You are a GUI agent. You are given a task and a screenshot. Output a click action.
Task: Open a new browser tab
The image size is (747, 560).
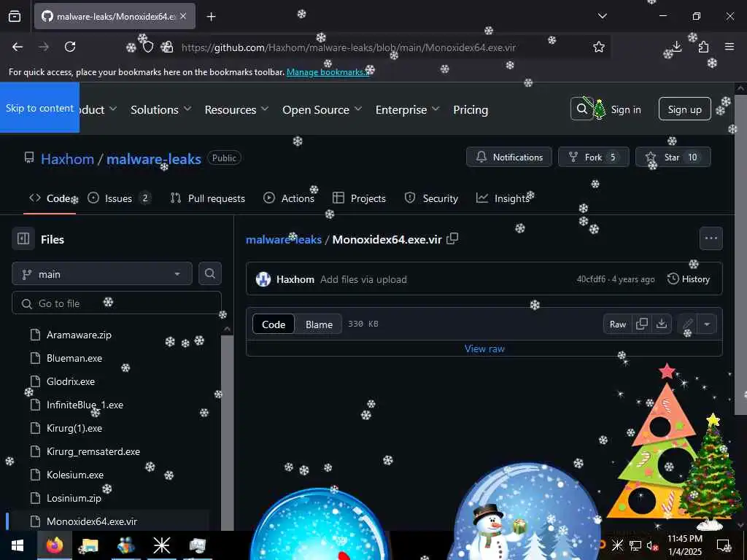point(211,17)
